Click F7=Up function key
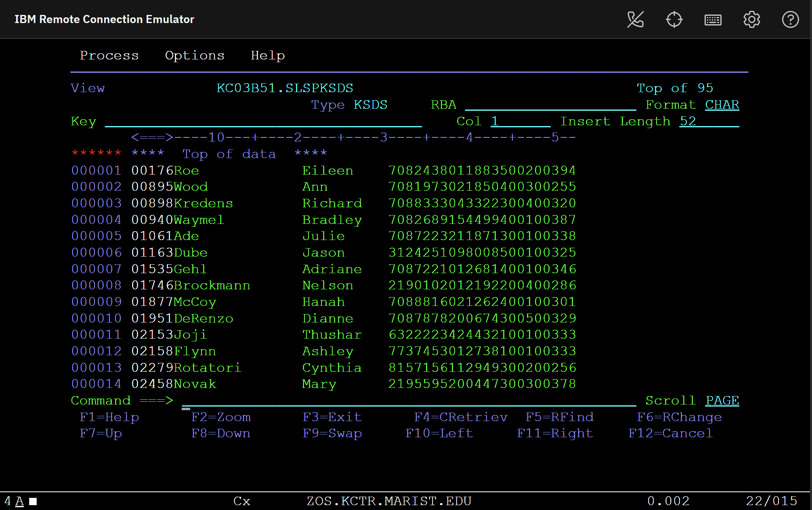812x510 pixels. pyautogui.click(x=101, y=433)
